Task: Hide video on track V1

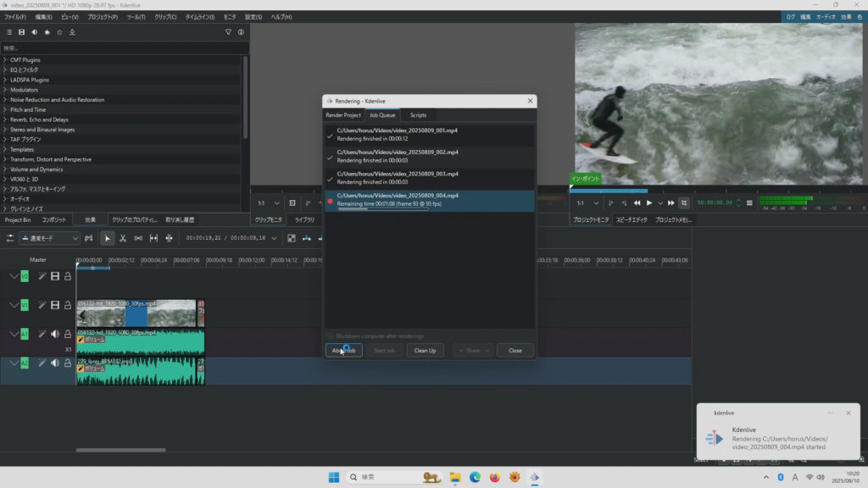Action: [55, 305]
